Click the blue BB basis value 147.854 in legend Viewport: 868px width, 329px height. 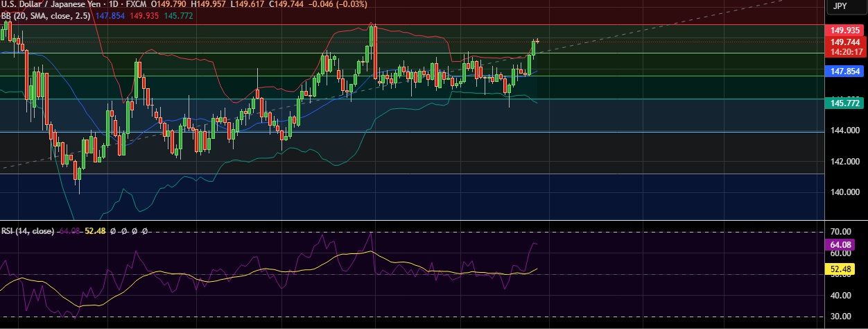pyautogui.click(x=110, y=16)
